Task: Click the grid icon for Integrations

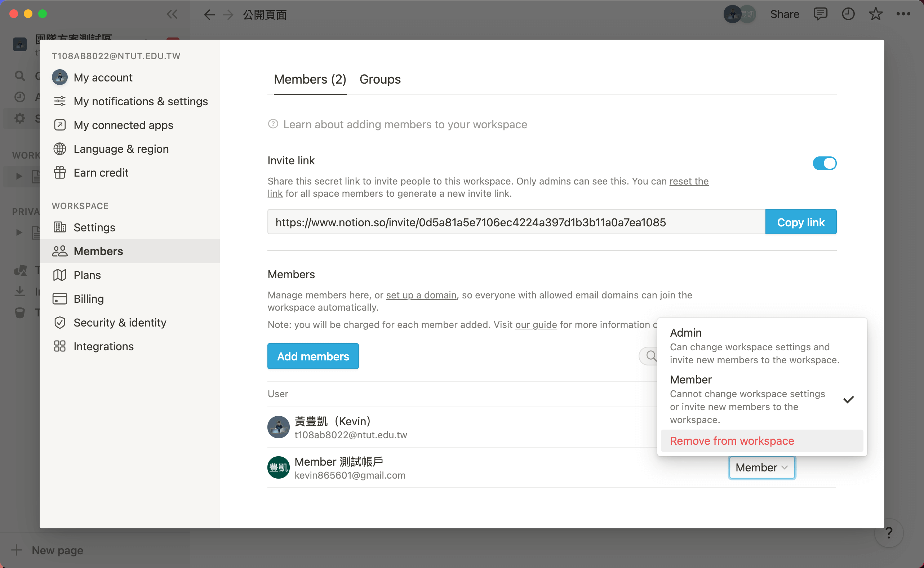Action: [x=60, y=346]
